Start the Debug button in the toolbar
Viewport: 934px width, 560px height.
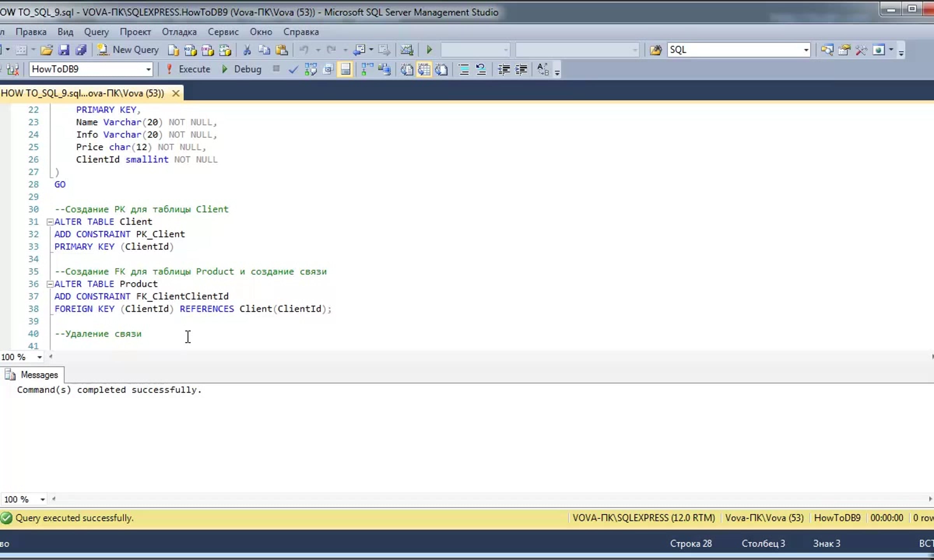(x=242, y=69)
